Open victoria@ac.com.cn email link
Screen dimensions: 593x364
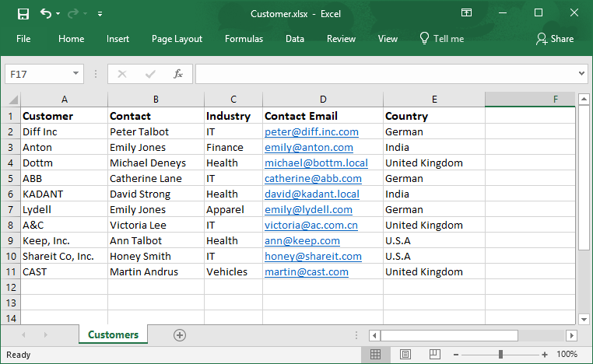pos(311,226)
